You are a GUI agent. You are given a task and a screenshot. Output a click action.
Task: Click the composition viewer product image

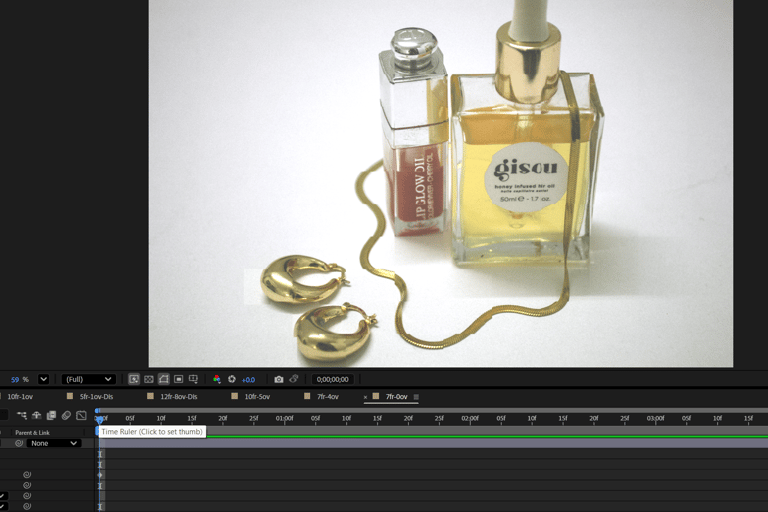(x=441, y=183)
